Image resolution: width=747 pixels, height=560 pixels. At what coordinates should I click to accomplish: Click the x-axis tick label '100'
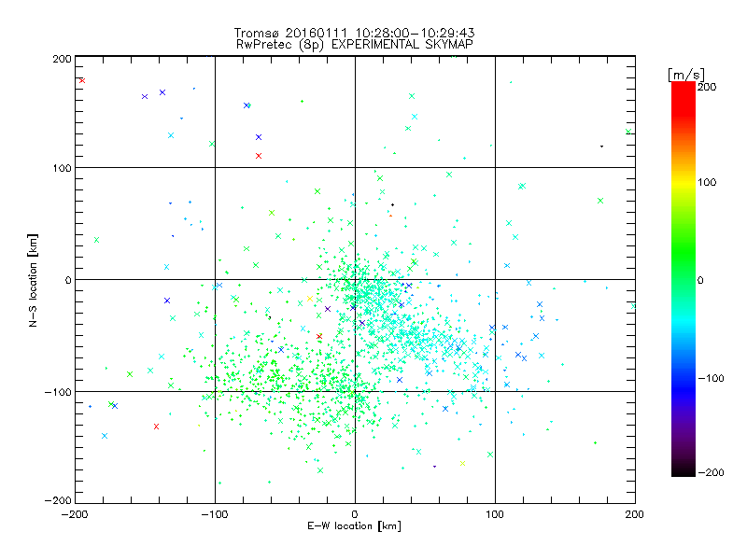(495, 514)
